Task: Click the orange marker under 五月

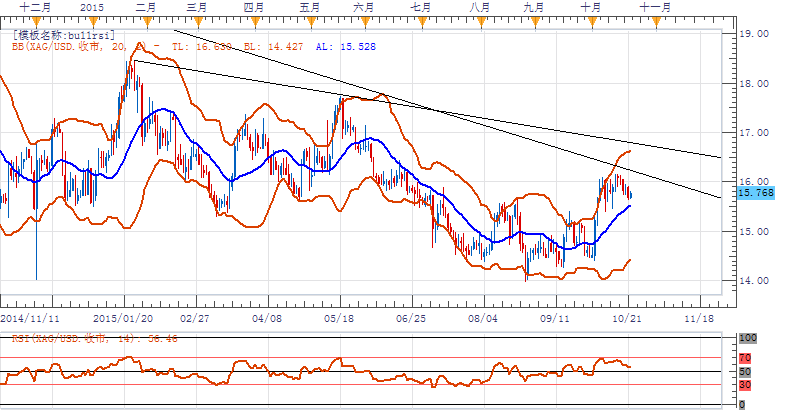Action: [311, 22]
